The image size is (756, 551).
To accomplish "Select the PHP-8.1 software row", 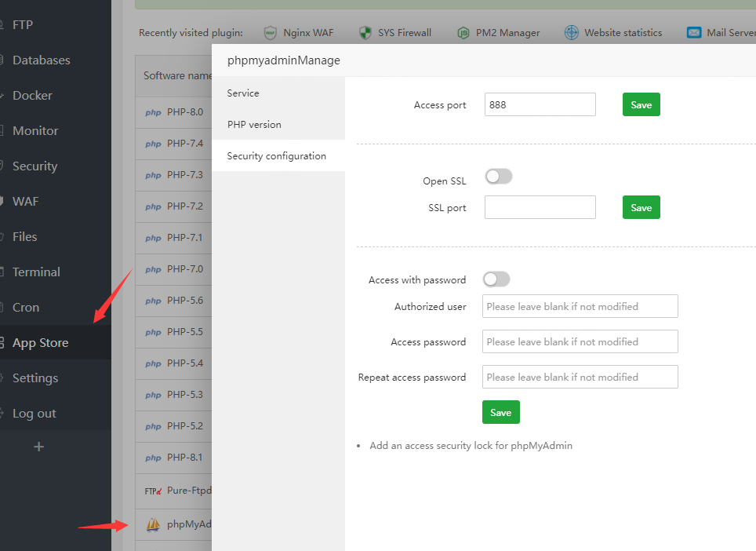I will 173,458.
